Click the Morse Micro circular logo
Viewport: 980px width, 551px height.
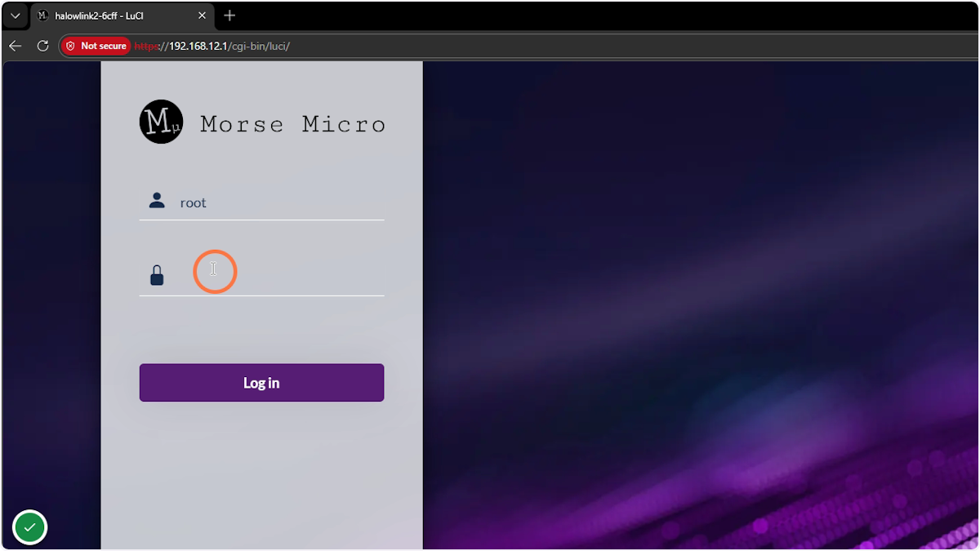(161, 121)
